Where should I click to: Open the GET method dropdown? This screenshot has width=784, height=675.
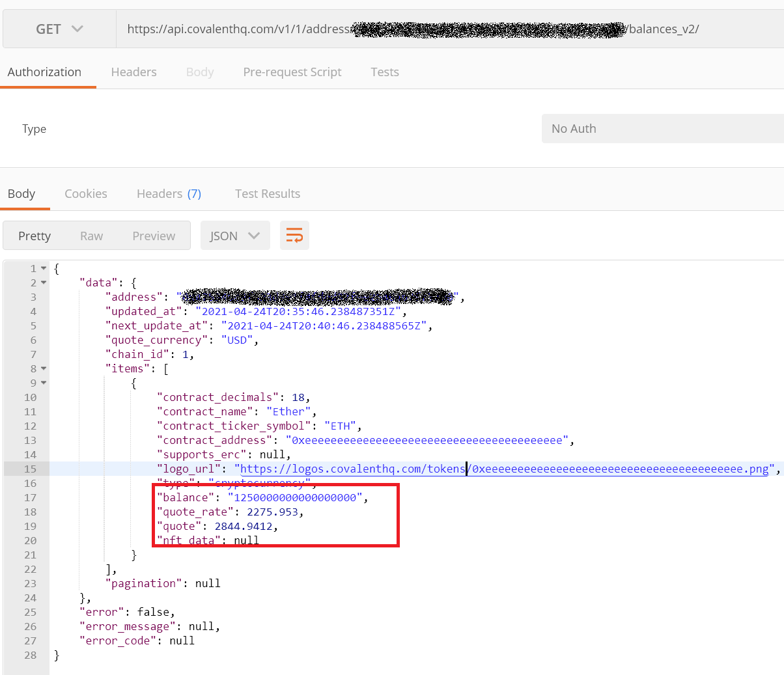(x=59, y=29)
